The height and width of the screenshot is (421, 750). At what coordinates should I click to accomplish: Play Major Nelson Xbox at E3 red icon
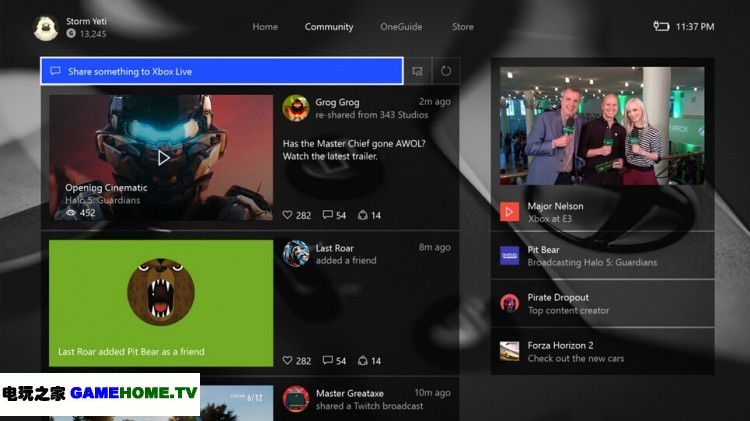click(x=509, y=211)
